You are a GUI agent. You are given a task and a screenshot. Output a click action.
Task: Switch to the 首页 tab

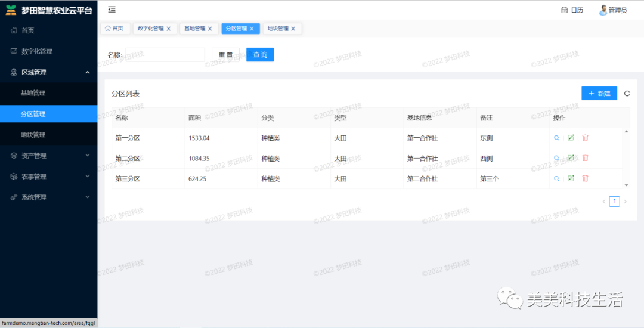[x=114, y=28]
